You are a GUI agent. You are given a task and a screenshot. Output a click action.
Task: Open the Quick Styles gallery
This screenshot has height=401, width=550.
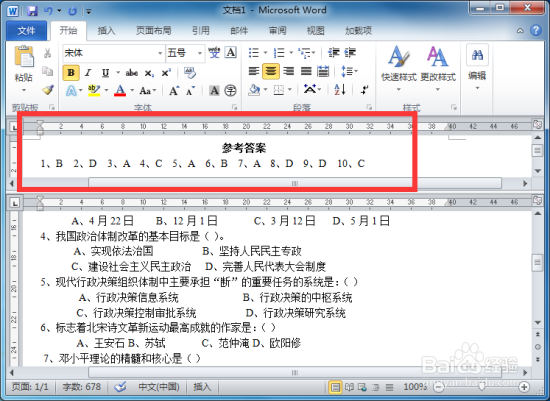[399, 68]
